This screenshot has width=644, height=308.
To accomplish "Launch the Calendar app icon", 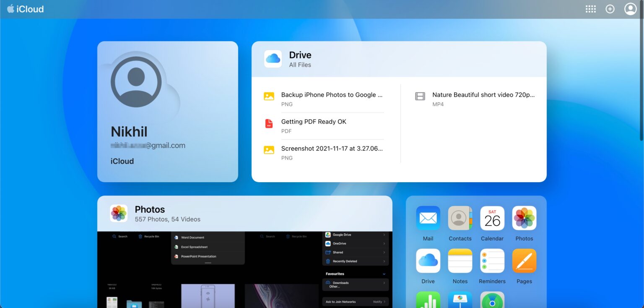I will tap(492, 218).
